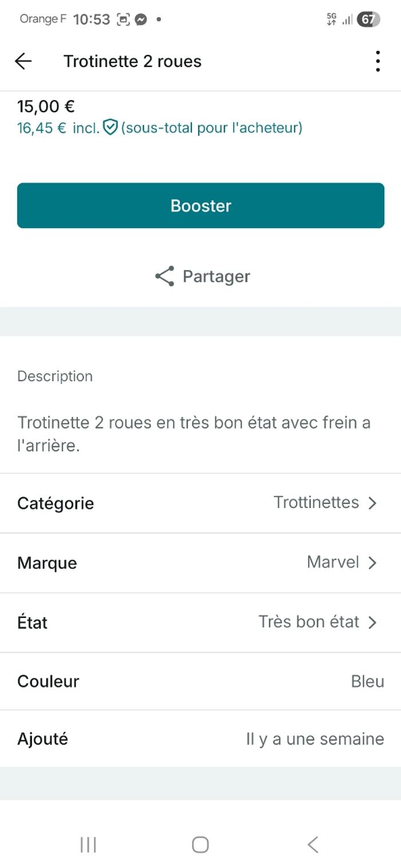Tap the Trottinettes category value
This screenshot has height=868, width=401.
[316, 502]
